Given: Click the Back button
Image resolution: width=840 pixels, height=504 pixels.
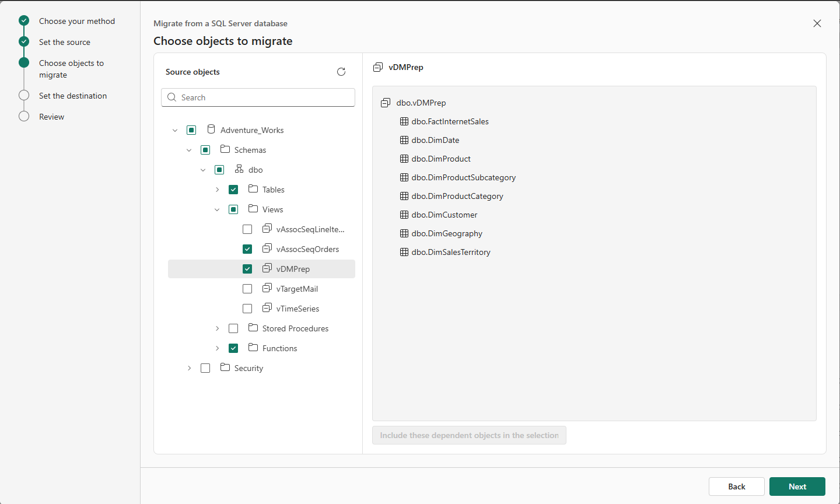Looking at the screenshot, I should [x=737, y=487].
